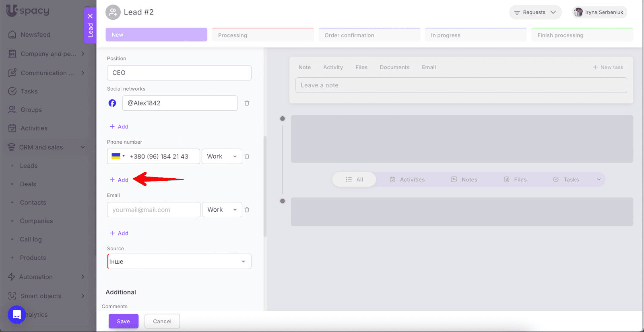
Task: Open Newsfeed from sidebar
Action: 35,35
